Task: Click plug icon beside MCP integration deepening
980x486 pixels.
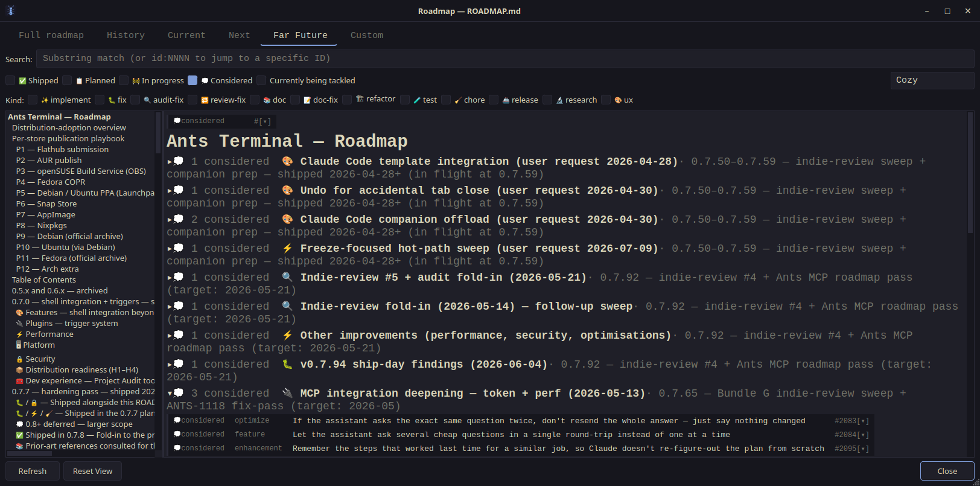Action: (287, 394)
